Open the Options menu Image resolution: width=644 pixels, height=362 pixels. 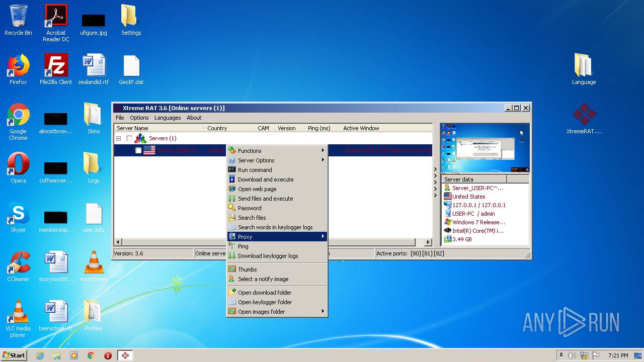coord(139,118)
